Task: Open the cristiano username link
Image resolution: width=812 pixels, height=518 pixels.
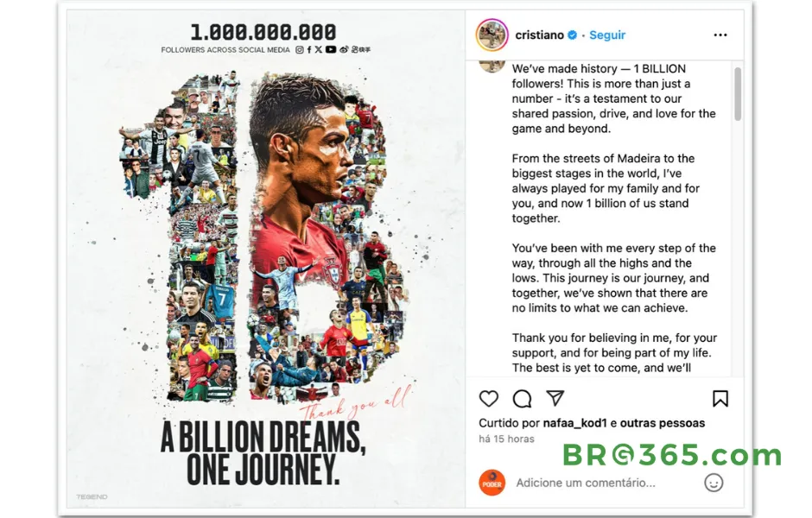Action: tap(539, 35)
